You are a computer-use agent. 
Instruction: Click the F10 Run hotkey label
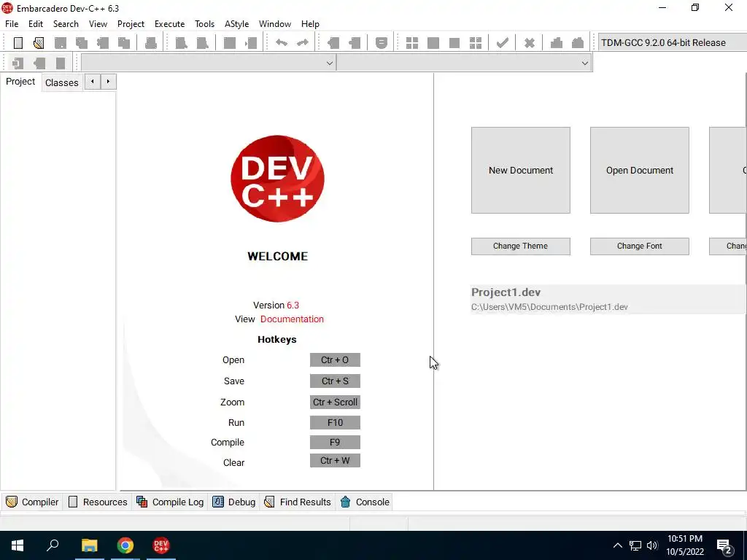pos(335,422)
